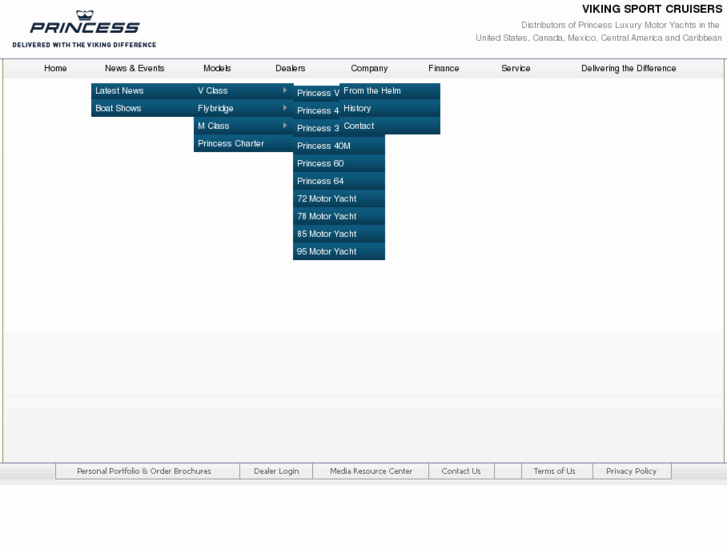Click the Princess crown logo
Screen dimensions: 727x545
coord(84,22)
